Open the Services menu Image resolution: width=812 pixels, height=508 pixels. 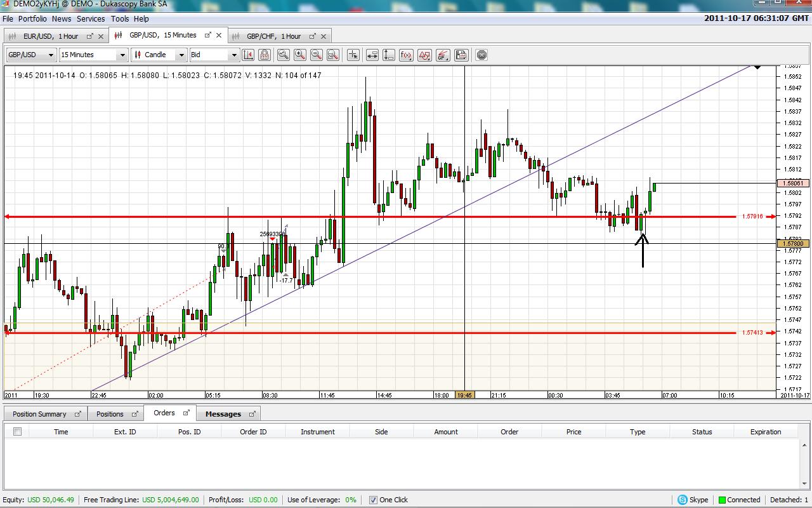(x=91, y=19)
